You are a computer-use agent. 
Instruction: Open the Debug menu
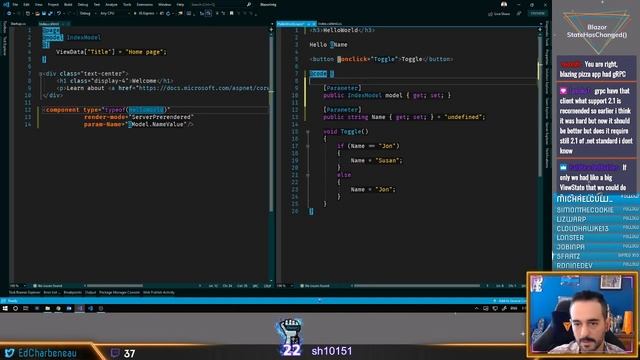(83, 4)
